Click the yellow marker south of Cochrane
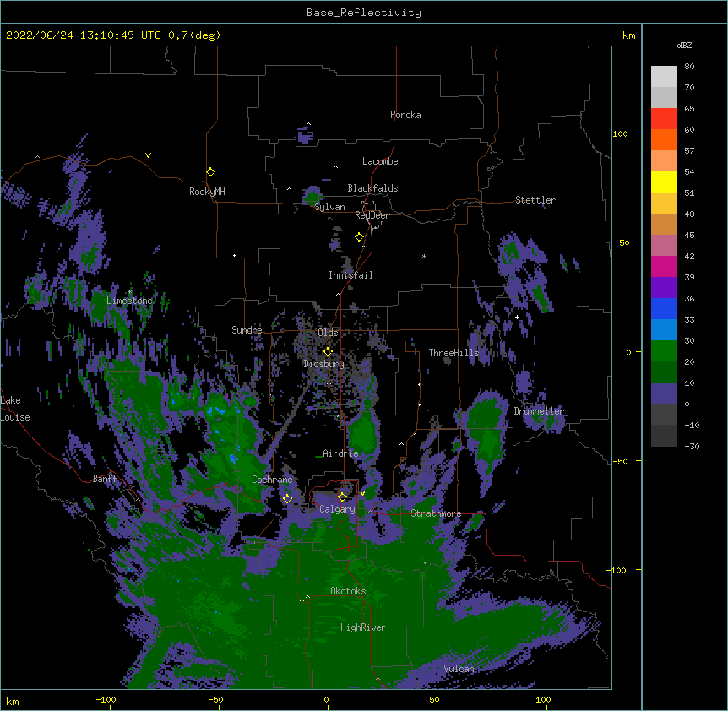728x711 pixels. (x=287, y=499)
